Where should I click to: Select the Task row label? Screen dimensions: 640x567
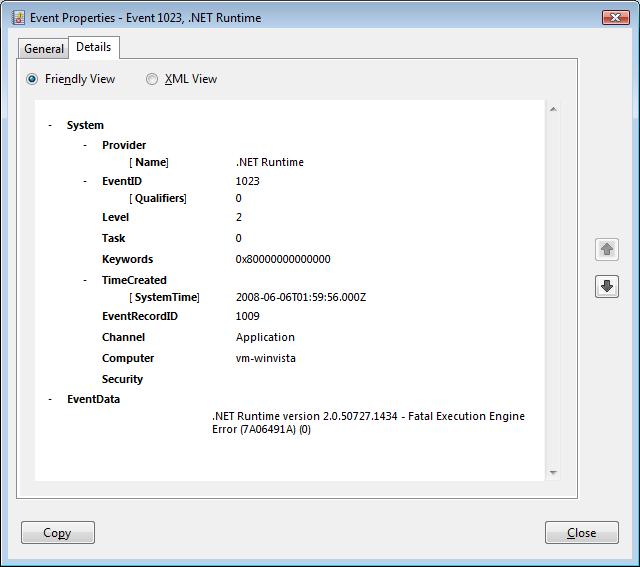(113, 238)
